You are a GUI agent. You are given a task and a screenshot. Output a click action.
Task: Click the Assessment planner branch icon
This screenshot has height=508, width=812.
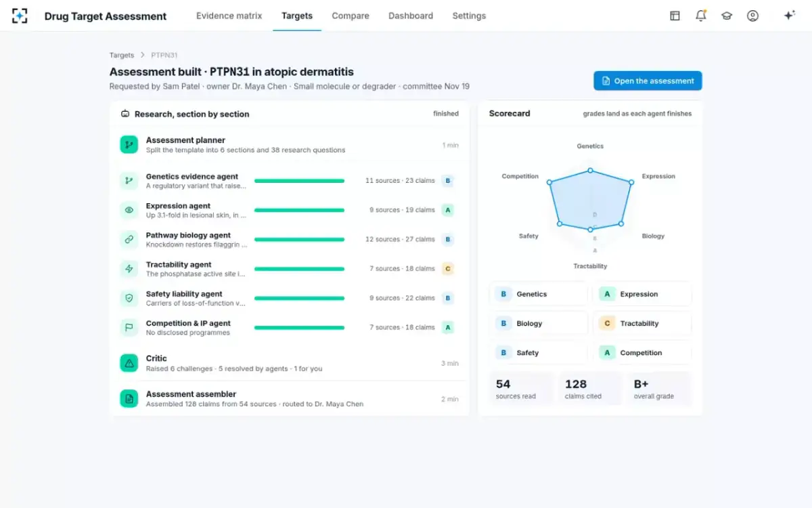coord(129,144)
